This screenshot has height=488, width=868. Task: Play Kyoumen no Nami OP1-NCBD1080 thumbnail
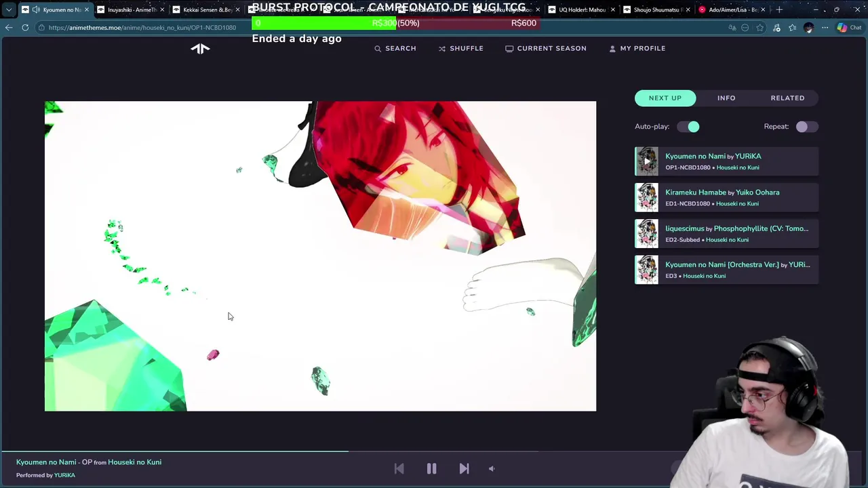click(646, 161)
